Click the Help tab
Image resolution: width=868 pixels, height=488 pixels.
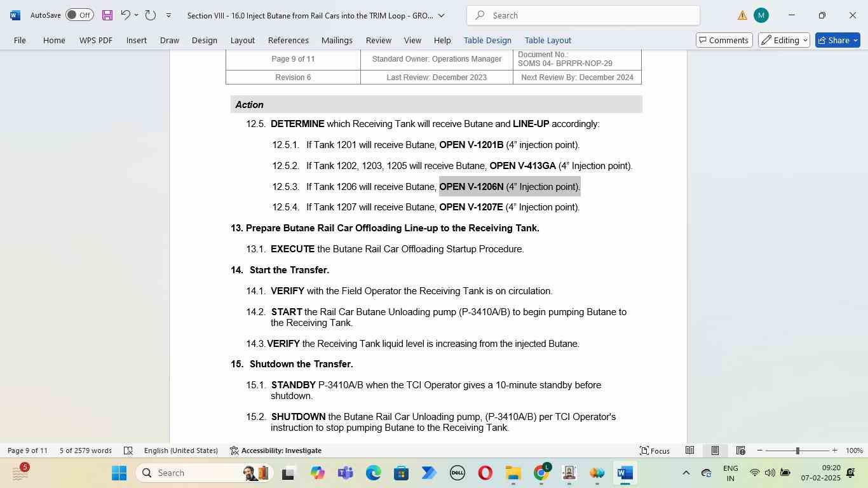pyautogui.click(x=442, y=40)
